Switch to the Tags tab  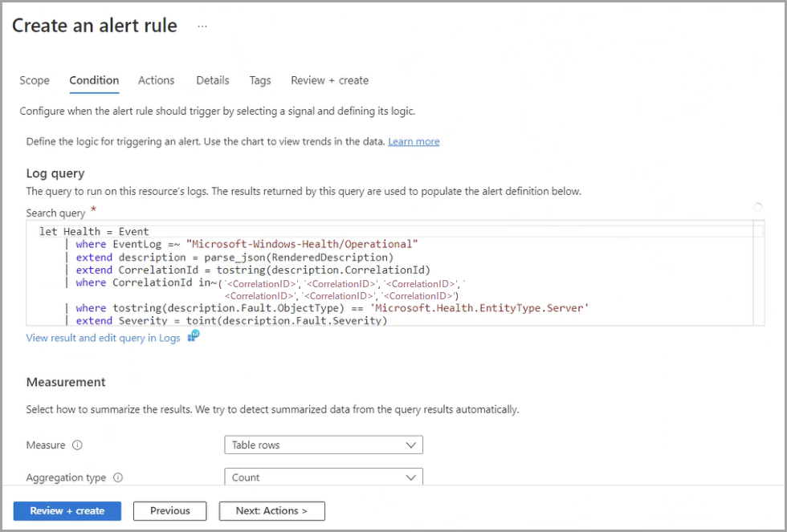[x=260, y=80]
